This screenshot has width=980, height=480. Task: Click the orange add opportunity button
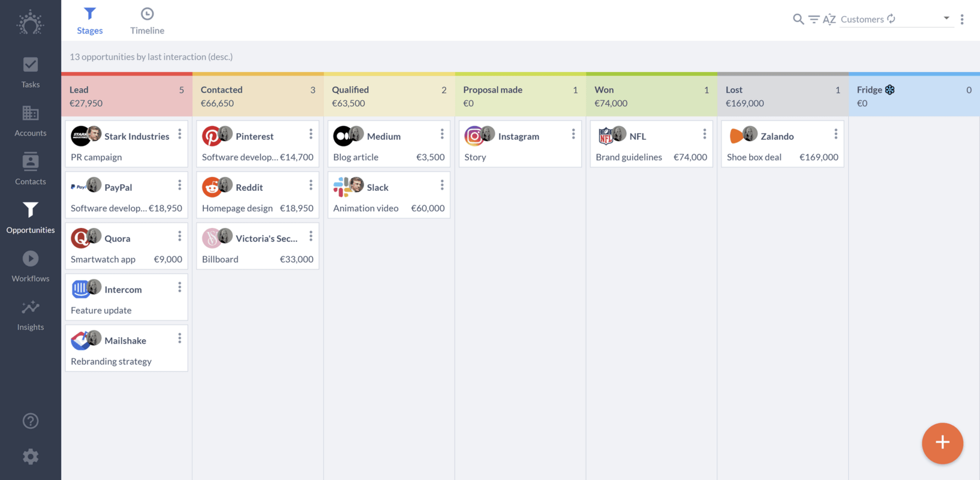(x=942, y=443)
